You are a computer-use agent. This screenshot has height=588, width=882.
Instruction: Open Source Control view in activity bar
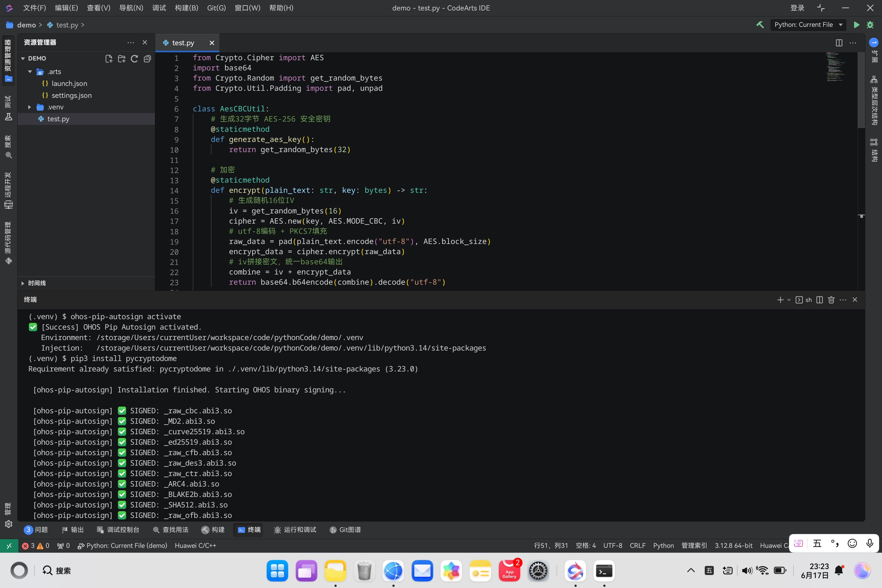(8, 243)
